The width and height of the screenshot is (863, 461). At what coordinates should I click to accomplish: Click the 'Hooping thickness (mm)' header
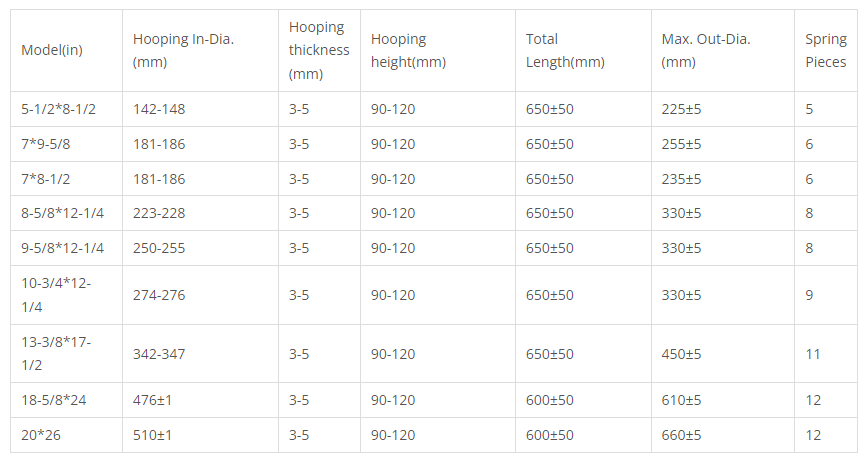click(319, 50)
